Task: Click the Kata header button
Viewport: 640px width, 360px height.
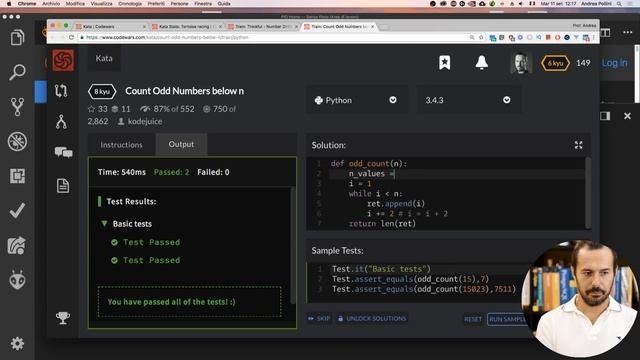Action: coord(104,58)
